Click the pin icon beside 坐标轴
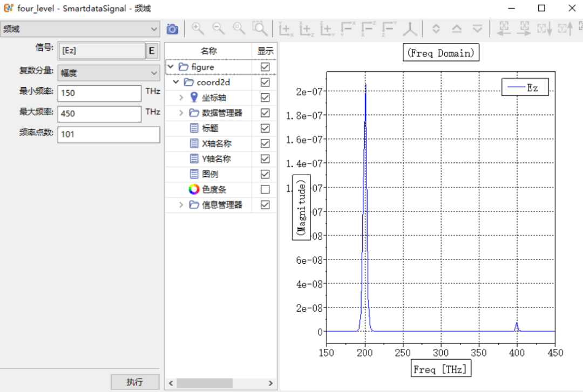 click(x=194, y=98)
